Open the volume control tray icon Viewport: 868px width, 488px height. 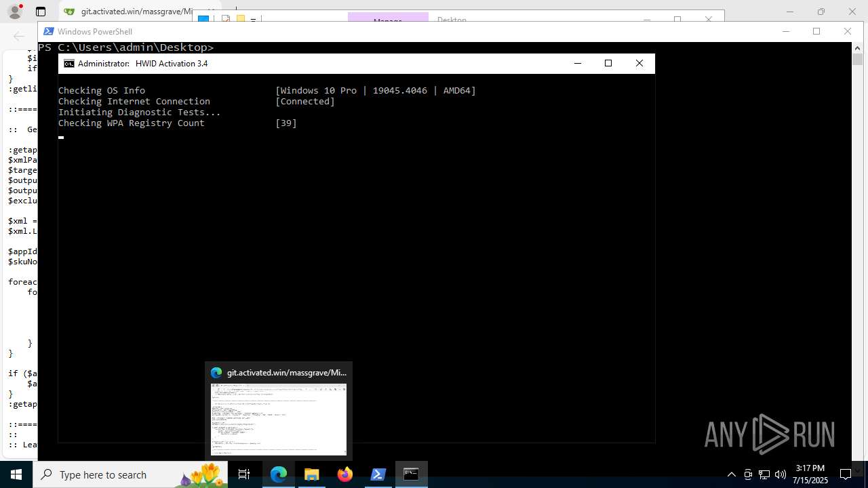(x=781, y=474)
